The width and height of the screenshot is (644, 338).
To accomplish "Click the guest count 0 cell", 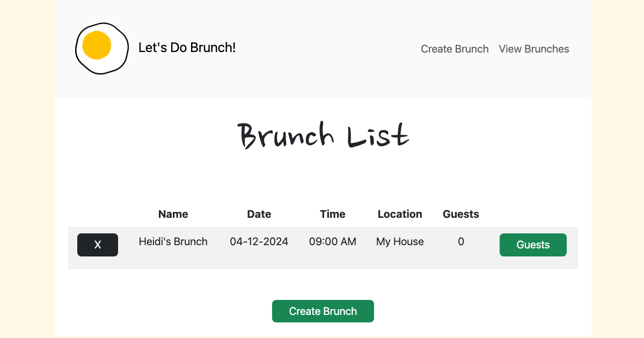I will [461, 241].
